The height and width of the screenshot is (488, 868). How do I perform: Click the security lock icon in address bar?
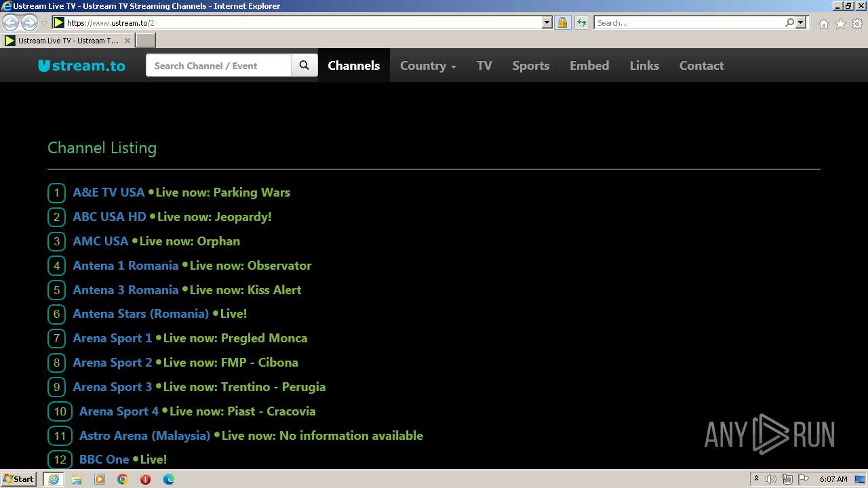pyautogui.click(x=562, y=22)
